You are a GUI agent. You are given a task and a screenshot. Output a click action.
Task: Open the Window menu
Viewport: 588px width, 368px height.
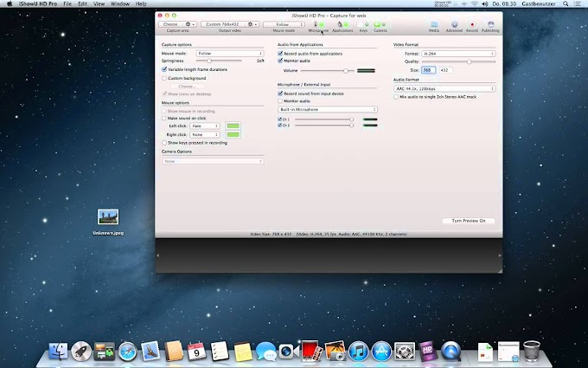(120, 3)
